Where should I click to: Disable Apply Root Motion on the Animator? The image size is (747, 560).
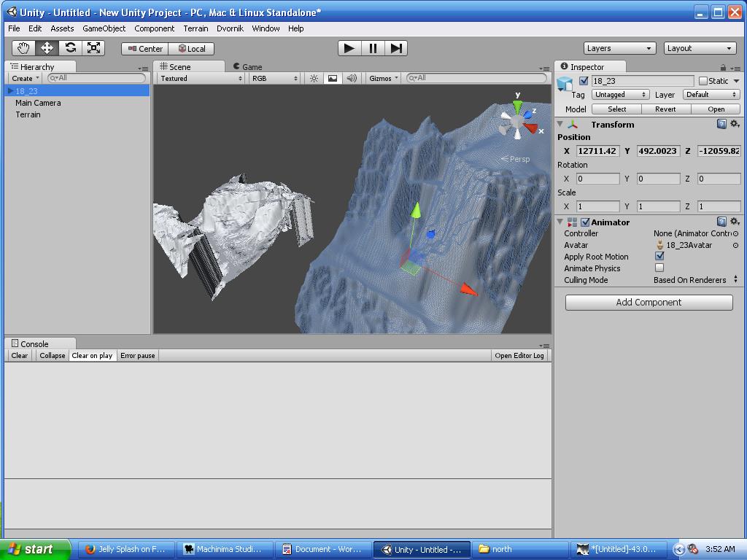tap(659, 257)
